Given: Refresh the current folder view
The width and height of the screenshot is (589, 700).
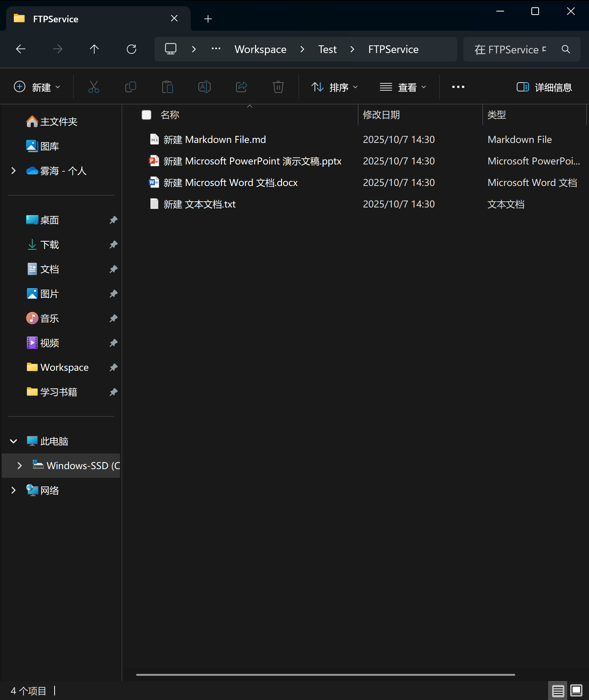Looking at the screenshot, I should pyautogui.click(x=131, y=49).
